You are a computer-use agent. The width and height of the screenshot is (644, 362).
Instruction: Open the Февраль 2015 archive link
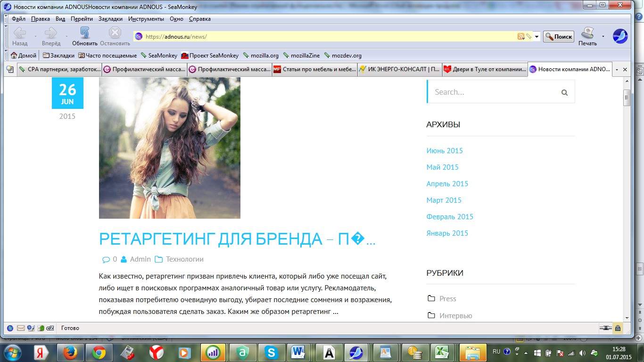(x=450, y=217)
